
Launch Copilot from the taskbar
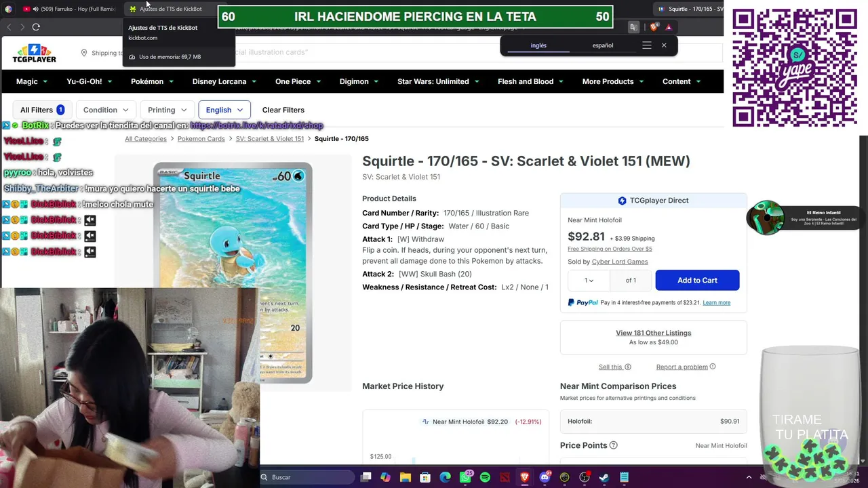[386, 477]
